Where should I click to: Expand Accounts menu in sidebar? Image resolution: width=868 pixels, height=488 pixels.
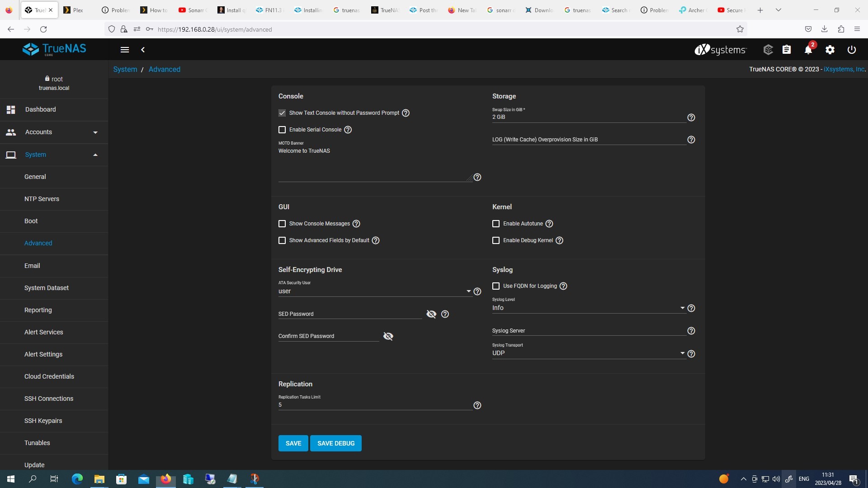[x=54, y=132]
